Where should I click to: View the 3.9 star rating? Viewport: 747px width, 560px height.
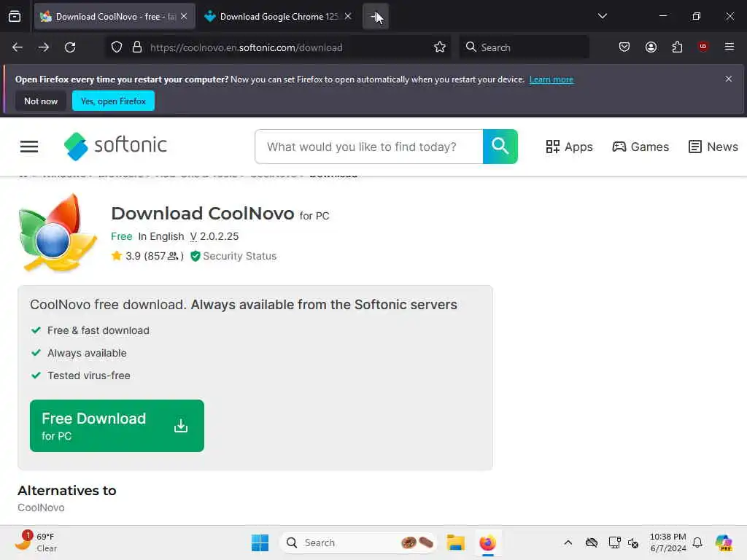pyautogui.click(x=147, y=256)
